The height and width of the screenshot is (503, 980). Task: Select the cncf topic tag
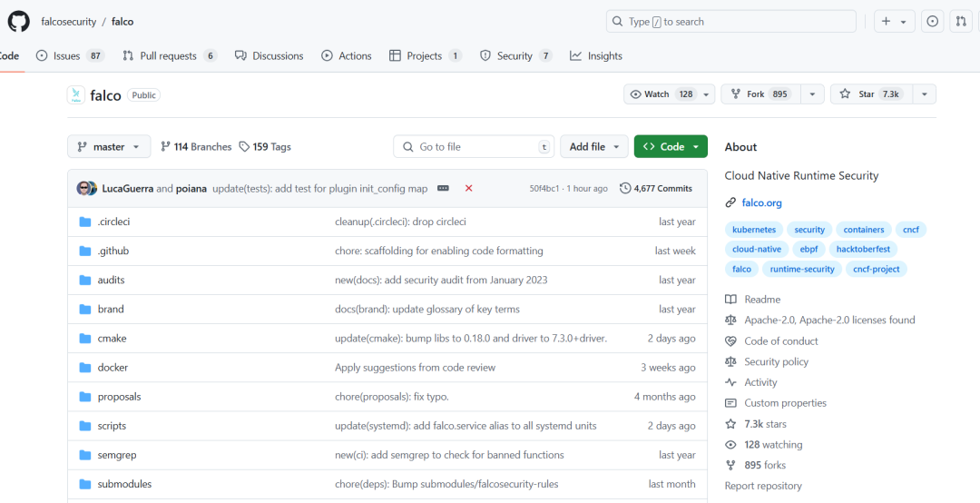tap(911, 230)
